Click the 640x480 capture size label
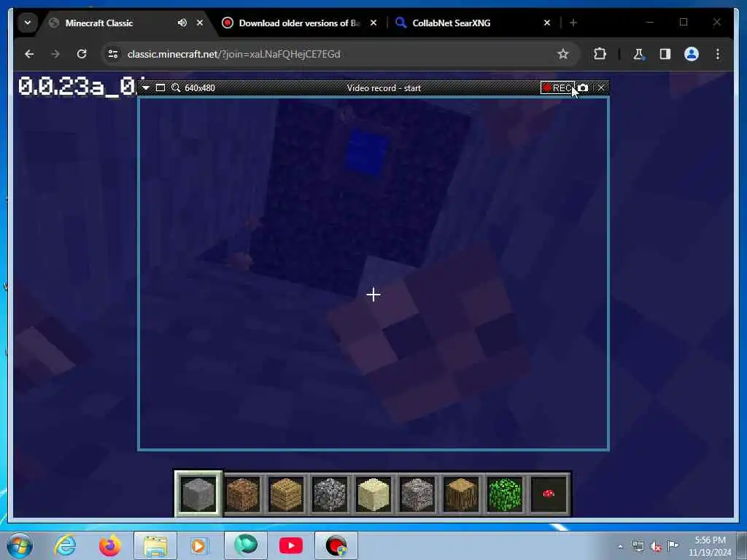 pyautogui.click(x=200, y=88)
